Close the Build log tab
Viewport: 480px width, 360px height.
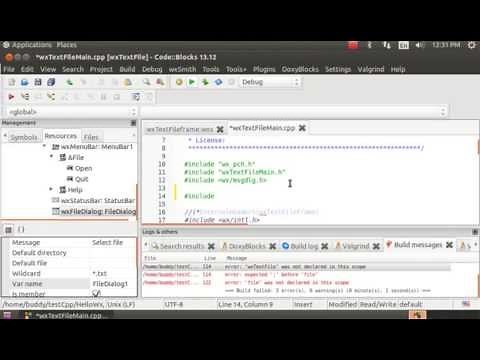324,246
